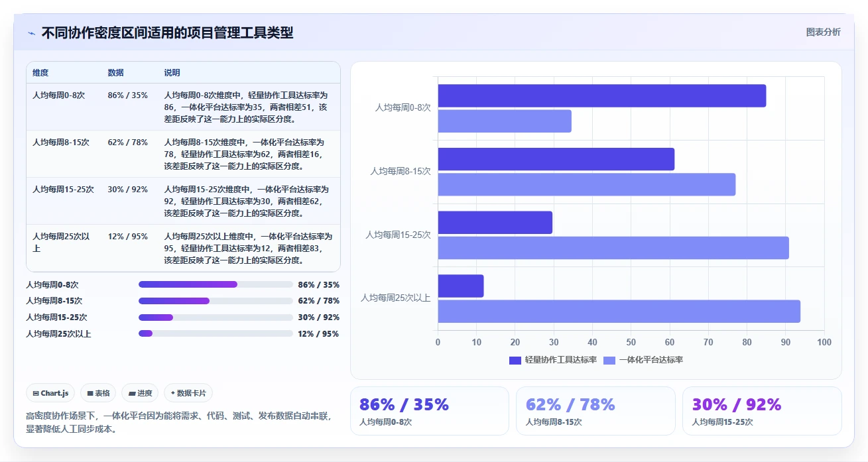
Task: Click the 一体化平台达标率 legend text
Action: (651, 360)
